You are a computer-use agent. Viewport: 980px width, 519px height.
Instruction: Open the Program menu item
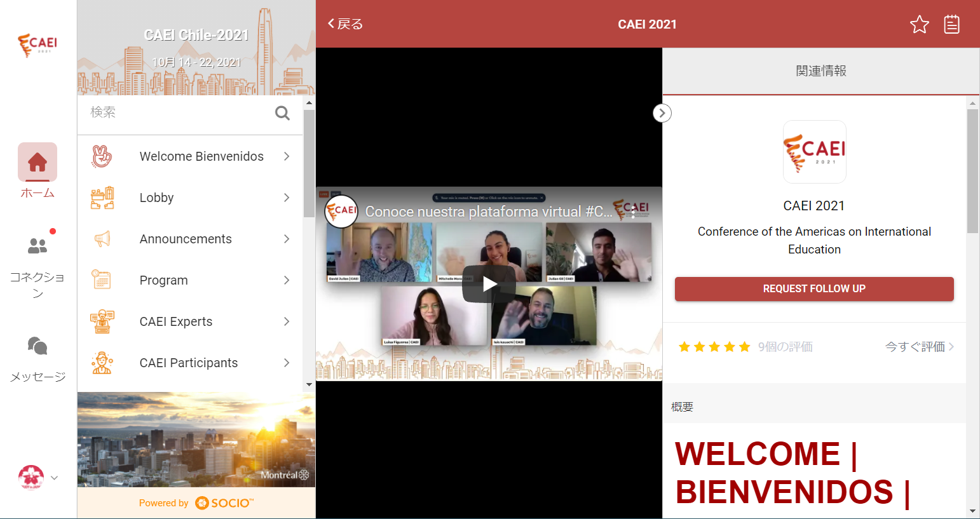pos(191,280)
